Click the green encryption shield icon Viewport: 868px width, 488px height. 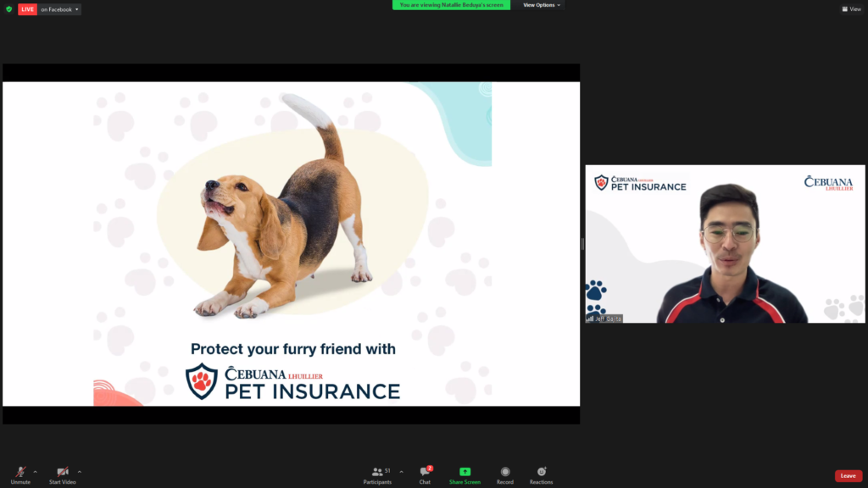click(8, 9)
